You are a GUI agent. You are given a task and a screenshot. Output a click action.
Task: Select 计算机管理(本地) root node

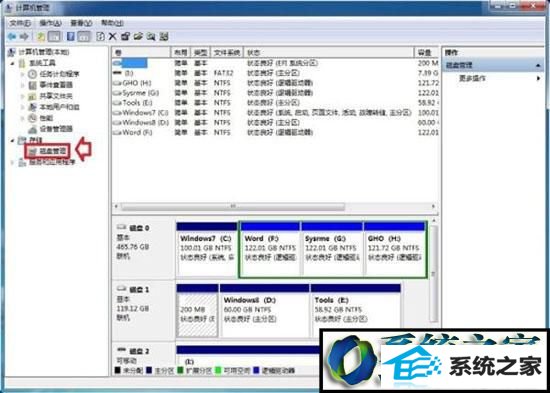(x=43, y=52)
